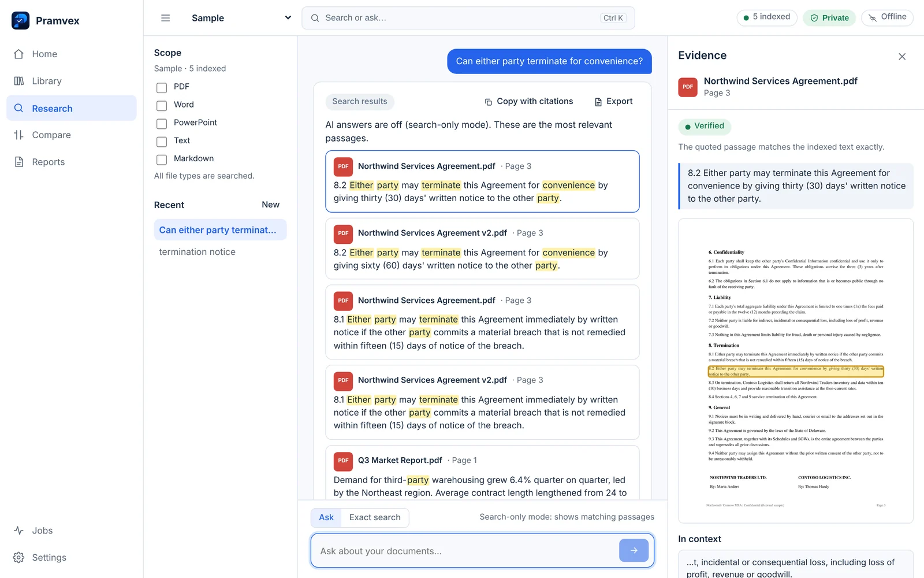Click Copy with citations
Image resolution: width=924 pixels, height=578 pixels.
[528, 102]
